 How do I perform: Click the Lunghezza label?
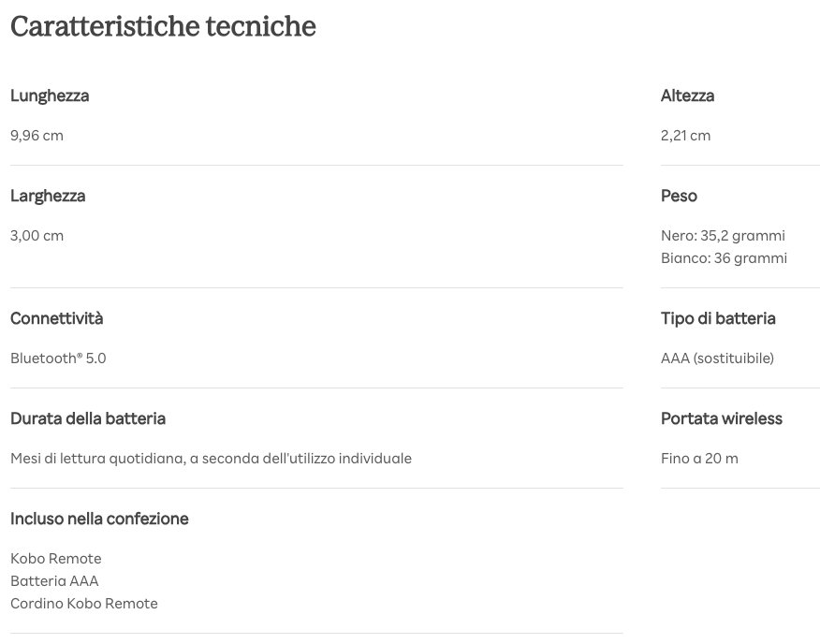[50, 95]
